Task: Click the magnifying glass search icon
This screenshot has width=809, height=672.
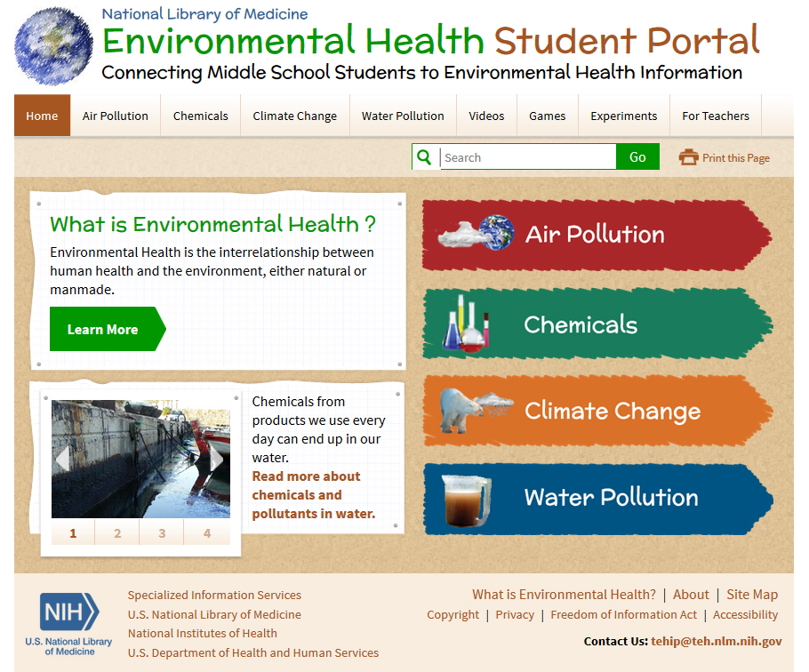Action: click(424, 156)
